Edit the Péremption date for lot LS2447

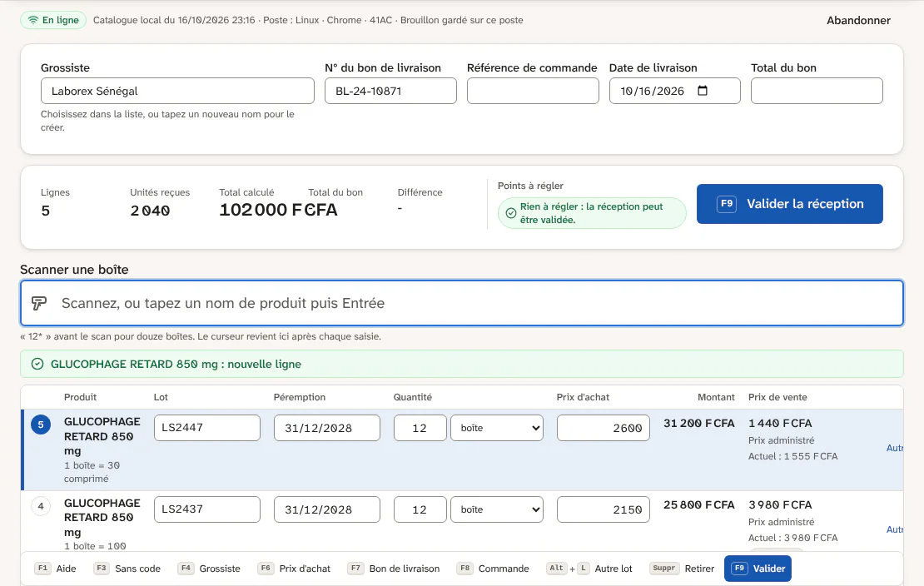point(327,428)
